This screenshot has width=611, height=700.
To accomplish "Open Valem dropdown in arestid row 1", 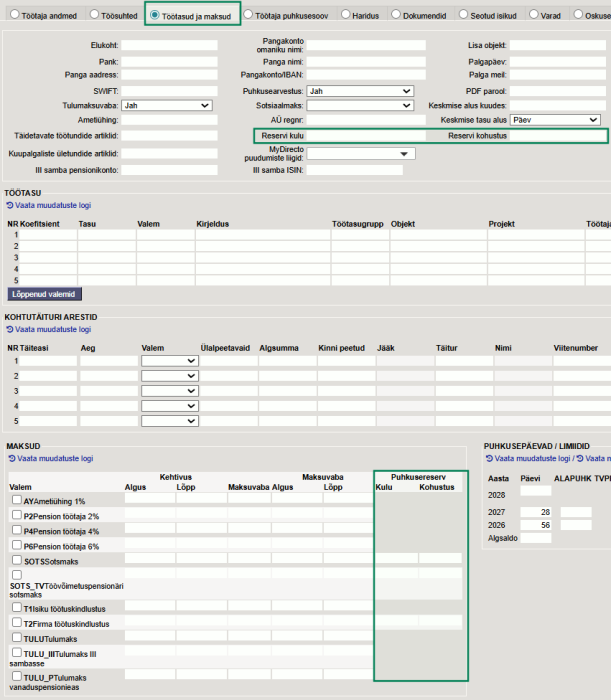I will click(170, 361).
